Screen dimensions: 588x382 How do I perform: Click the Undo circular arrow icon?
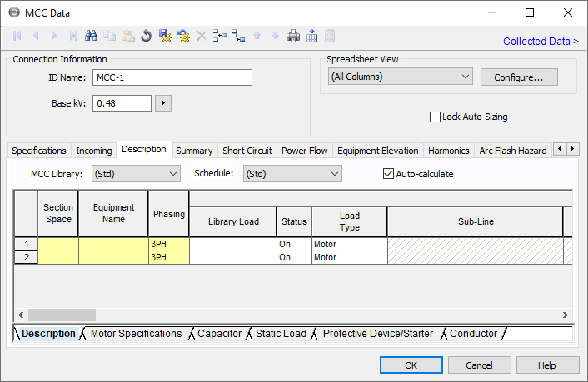point(147,36)
